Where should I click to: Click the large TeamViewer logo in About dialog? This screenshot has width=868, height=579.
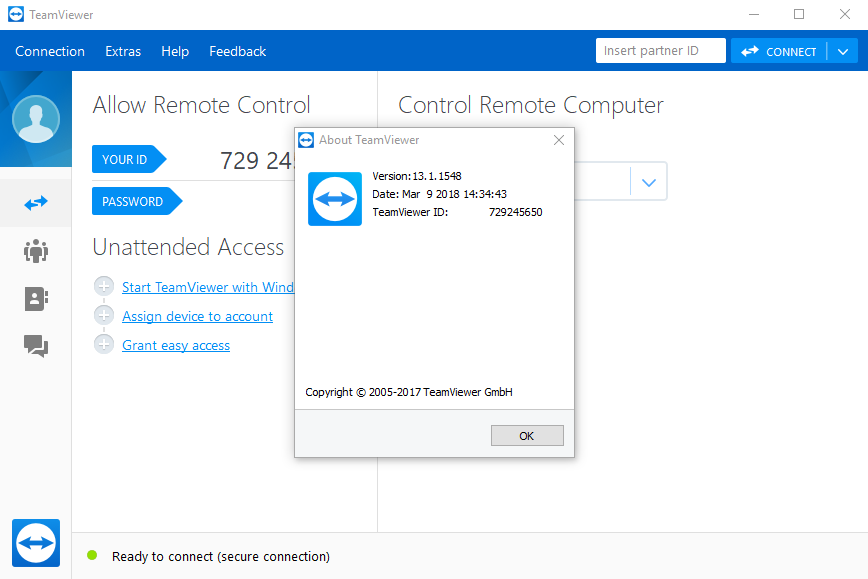pos(335,199)
